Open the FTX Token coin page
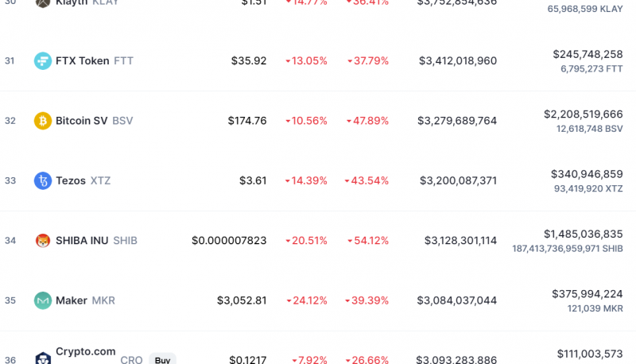636x364 pixels. [x=94, y=61]
